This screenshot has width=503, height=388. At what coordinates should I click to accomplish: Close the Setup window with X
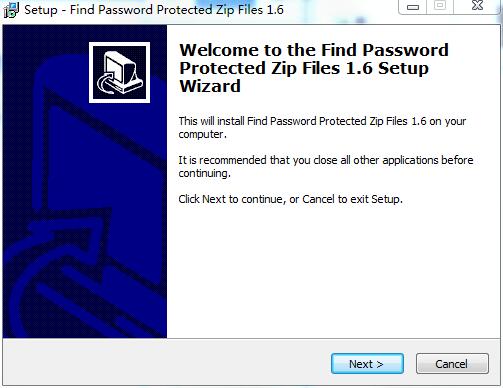pyautogui.click(x=477, y=6)
